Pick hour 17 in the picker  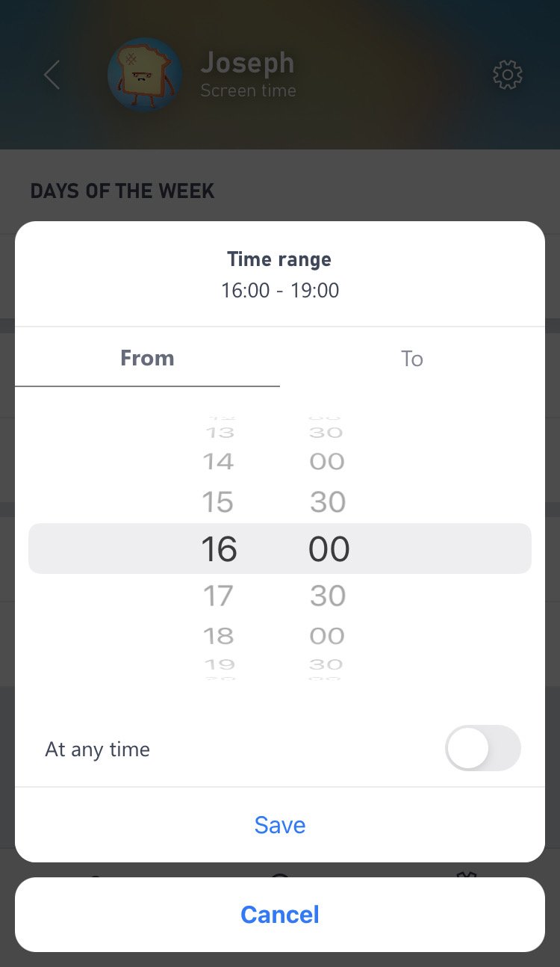[218, 596]
